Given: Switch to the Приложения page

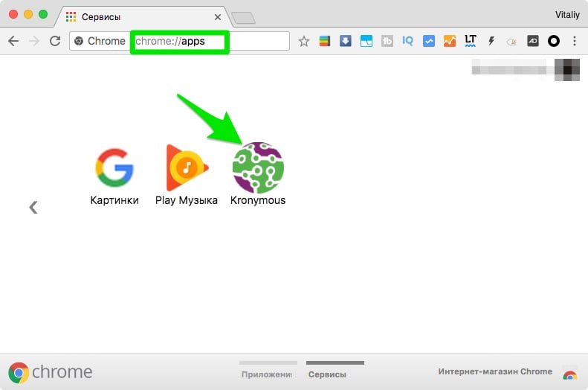Looking at the screenshot, I should [266, 373].
